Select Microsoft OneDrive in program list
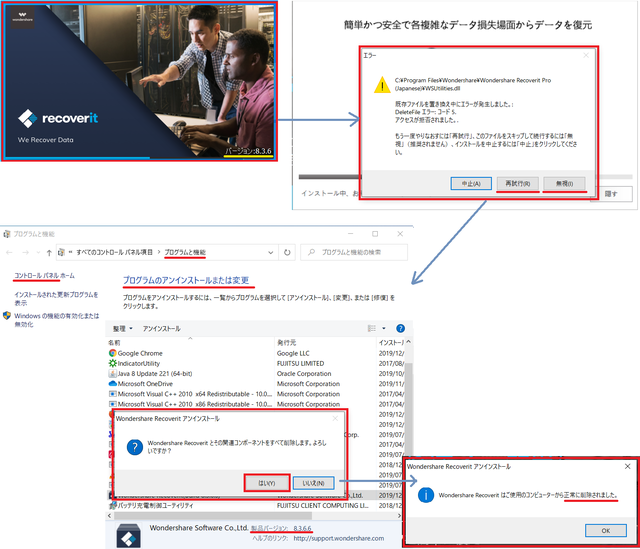This screenshot has height=549, width=640. click(145, 384)
